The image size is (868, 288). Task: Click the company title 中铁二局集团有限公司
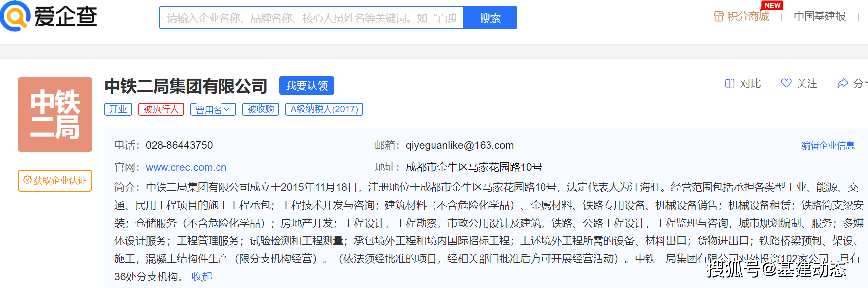(186, 86)
